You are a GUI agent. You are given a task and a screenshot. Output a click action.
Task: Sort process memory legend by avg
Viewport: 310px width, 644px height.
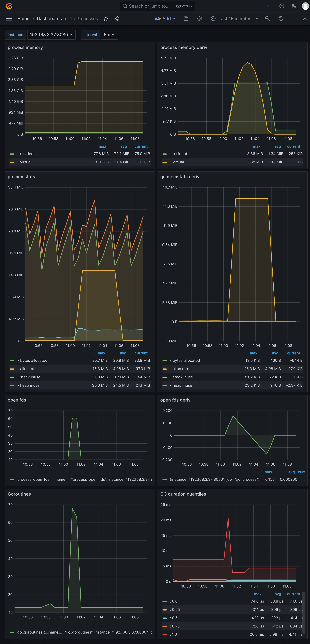point(124,147)
